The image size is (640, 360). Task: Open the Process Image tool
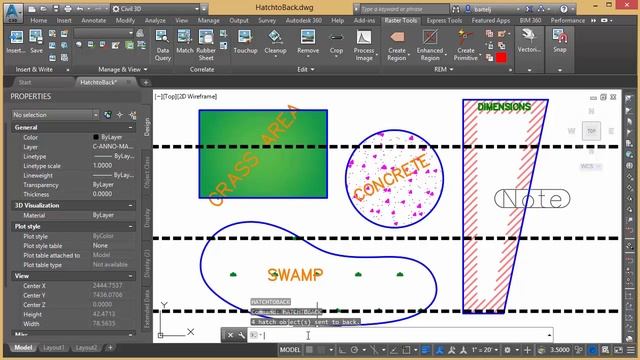point(364,45)
